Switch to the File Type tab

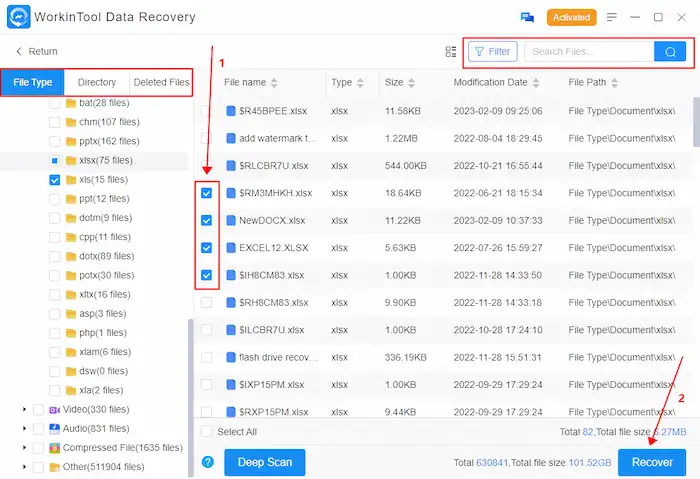33,83
